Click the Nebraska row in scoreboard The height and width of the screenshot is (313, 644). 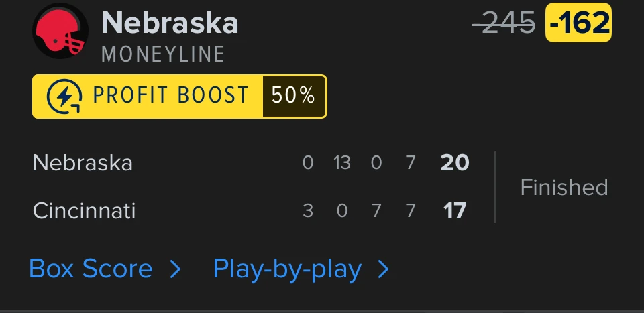pos(251,163)
